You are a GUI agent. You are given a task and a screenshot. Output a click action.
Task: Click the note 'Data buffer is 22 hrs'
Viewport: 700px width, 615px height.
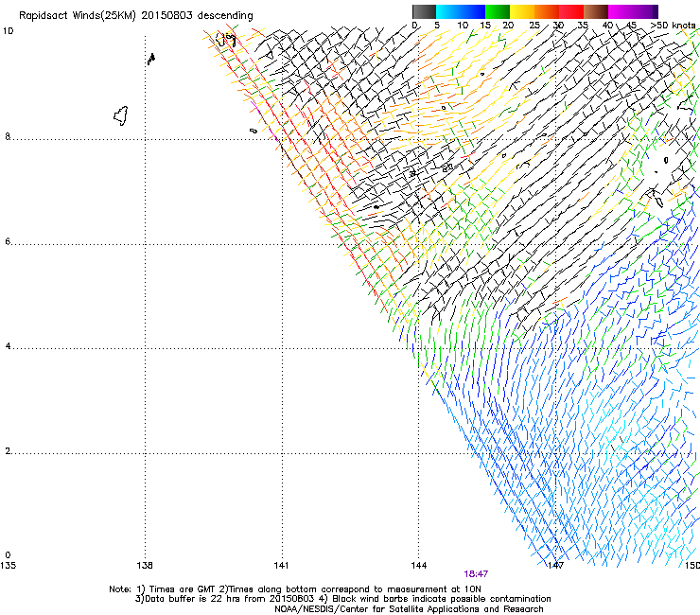click(193, 599)
